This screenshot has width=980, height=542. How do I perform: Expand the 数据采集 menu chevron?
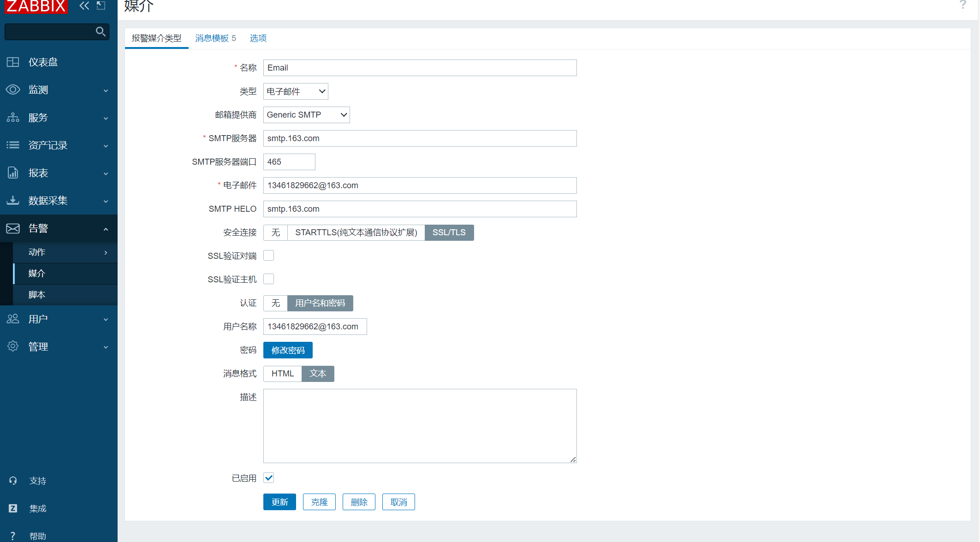106,201
